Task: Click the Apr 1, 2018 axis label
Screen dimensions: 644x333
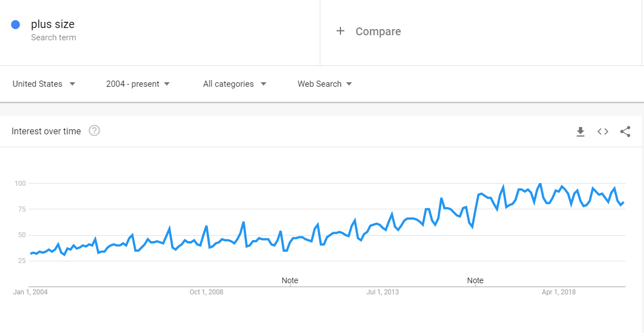Action: [x=558, y=292]
